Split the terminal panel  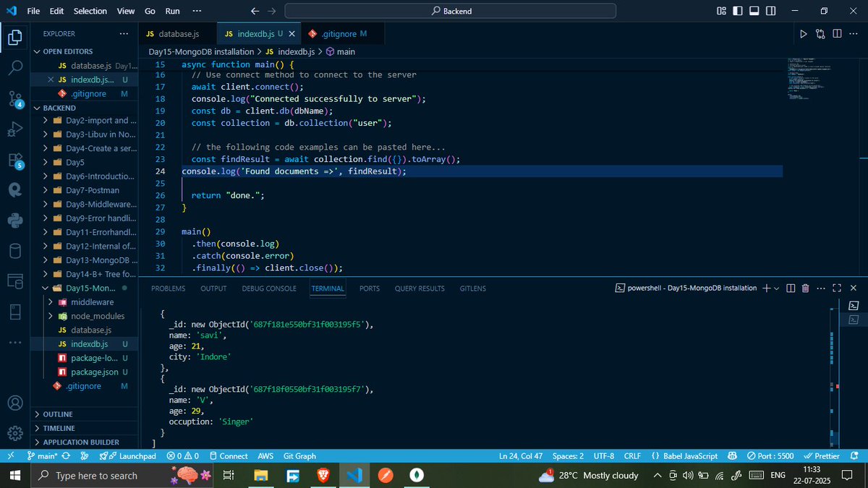point(790,288)
